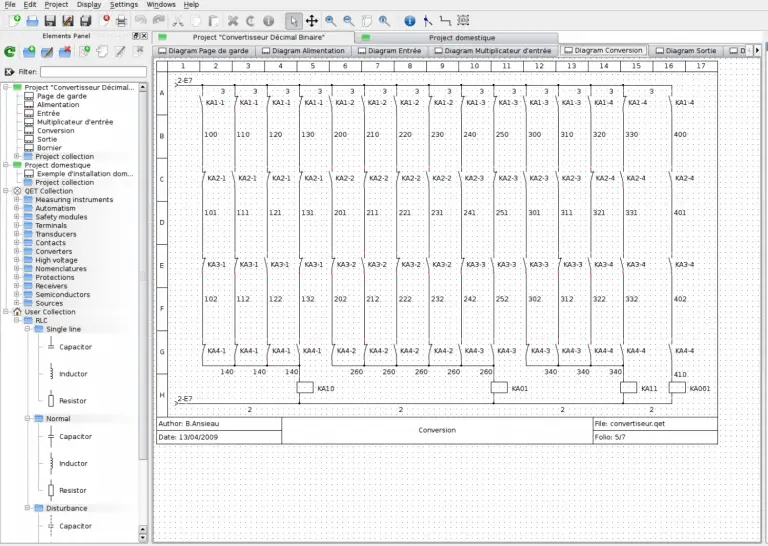Activate the move/pan view tool

311,20
